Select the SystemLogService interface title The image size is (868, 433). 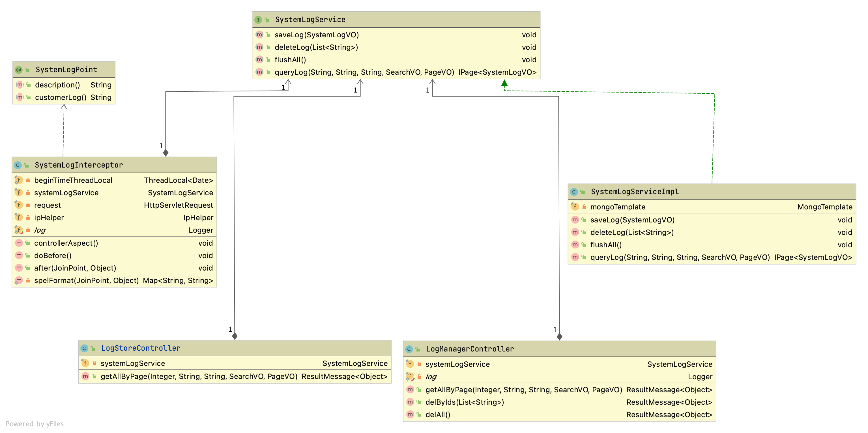click(310, 20)
